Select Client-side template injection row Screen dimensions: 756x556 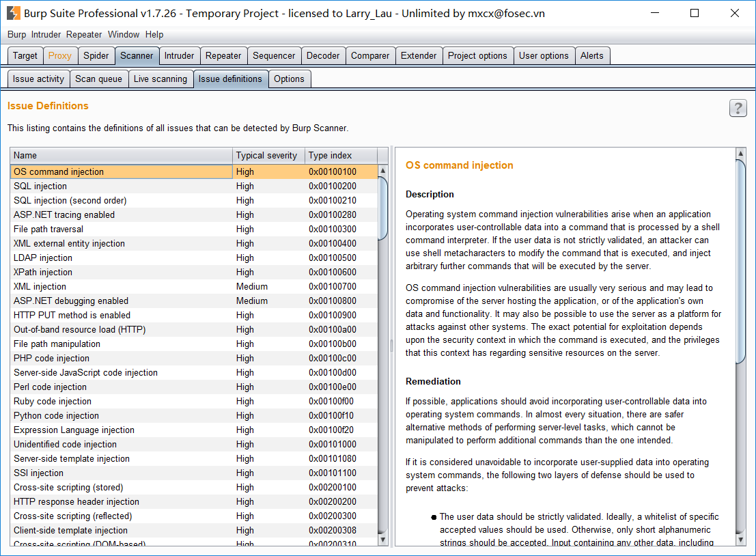pyautogui.click(x=194, y=531)
